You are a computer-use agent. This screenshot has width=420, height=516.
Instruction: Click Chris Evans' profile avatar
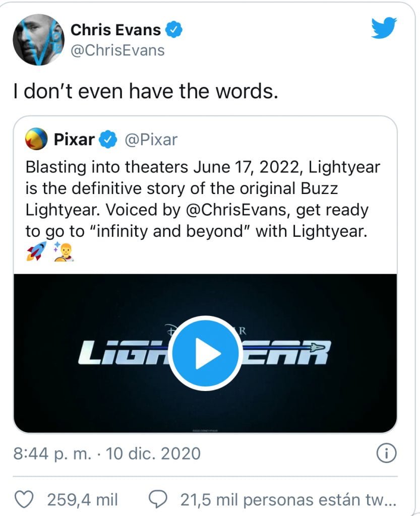point(39,40)
